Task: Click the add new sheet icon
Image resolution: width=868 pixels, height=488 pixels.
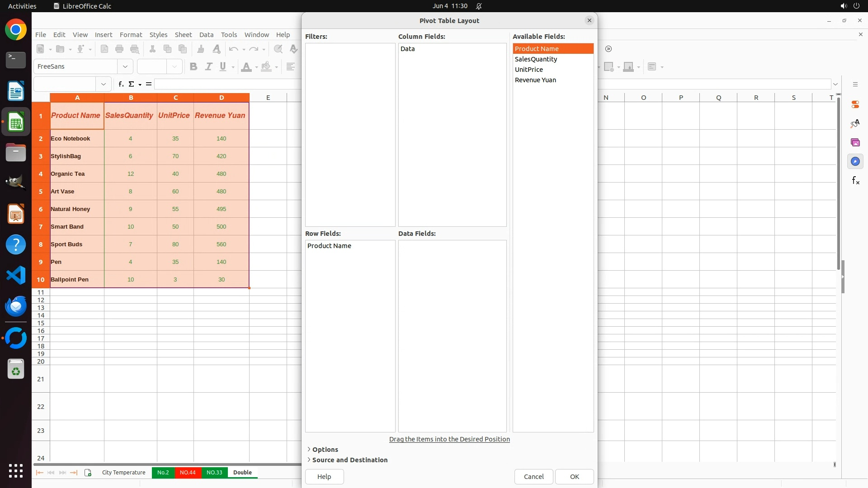Action: [x=88, y=473]
